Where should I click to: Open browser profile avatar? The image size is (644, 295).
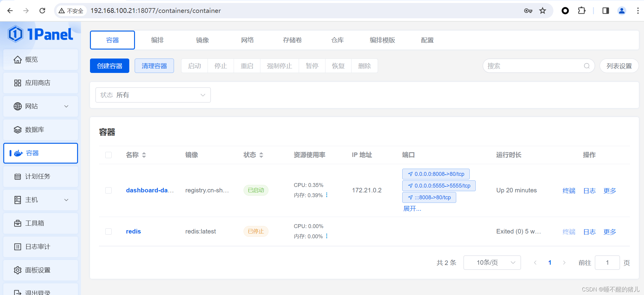pos(622,11)
